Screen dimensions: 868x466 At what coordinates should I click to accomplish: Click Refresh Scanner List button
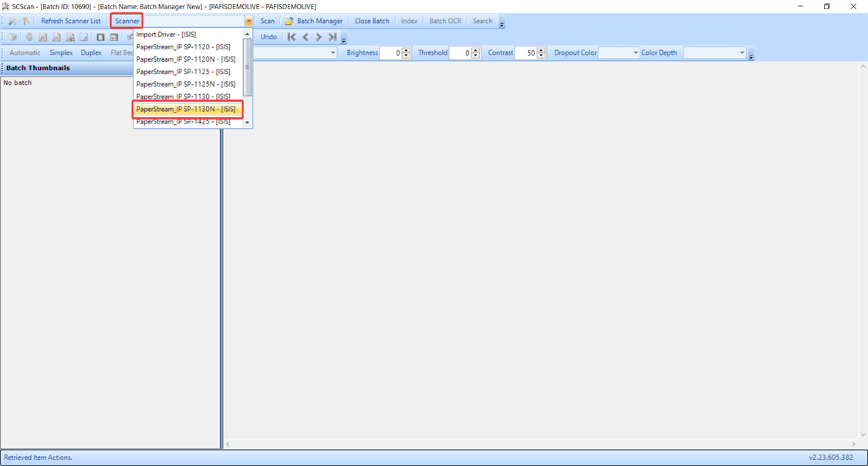click(x=71, y=22)
